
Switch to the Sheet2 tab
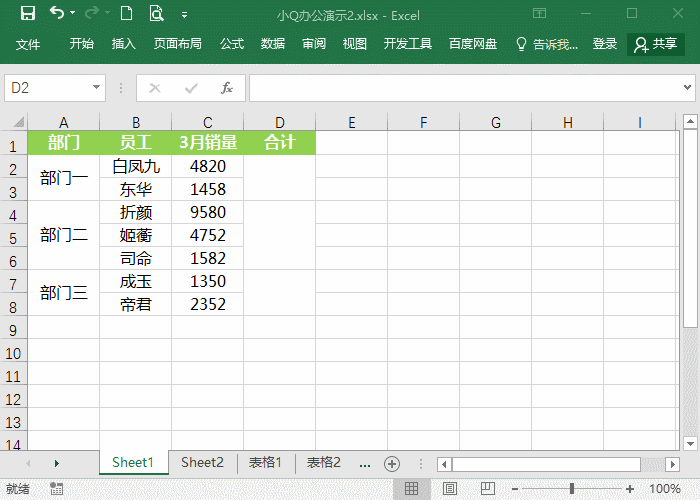[202, 462]
